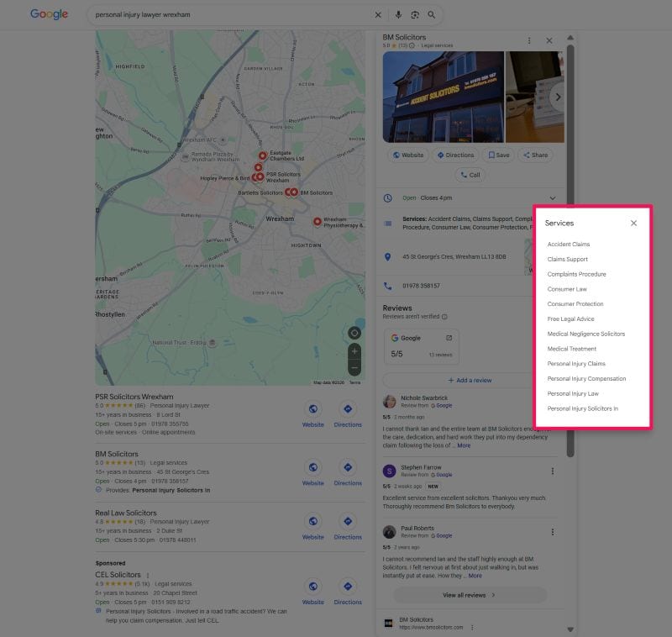Image resolution: width=672 pixels, height=637 pixels.
Task: Submit search with the magnifying glass icon
Action: point(432,15)
